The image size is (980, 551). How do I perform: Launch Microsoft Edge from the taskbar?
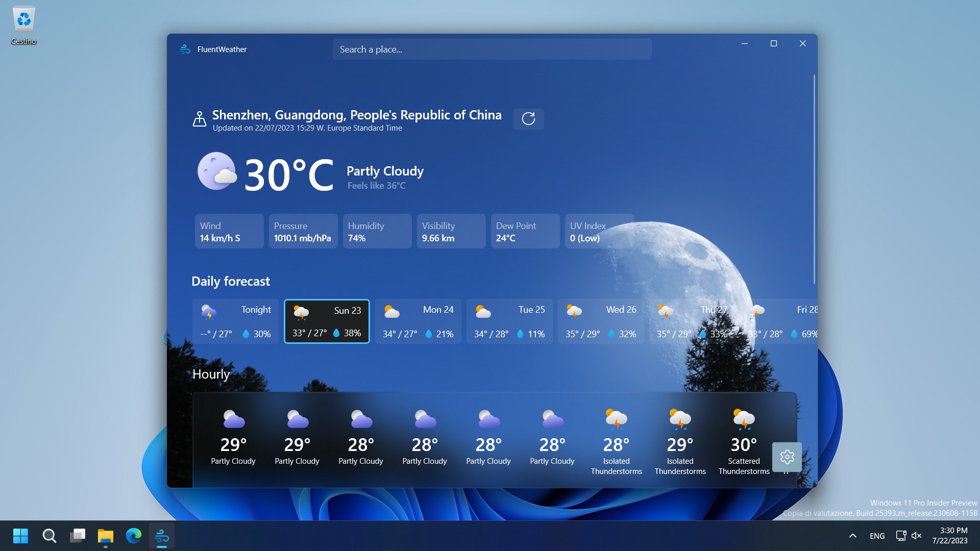pos(133,536)
